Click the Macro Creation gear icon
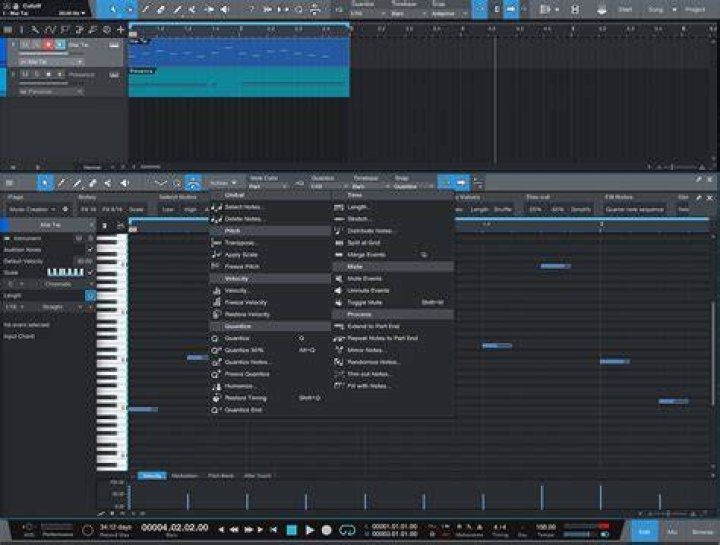The width and height of the screenshot is (720, 545). (x=65, y=209)
